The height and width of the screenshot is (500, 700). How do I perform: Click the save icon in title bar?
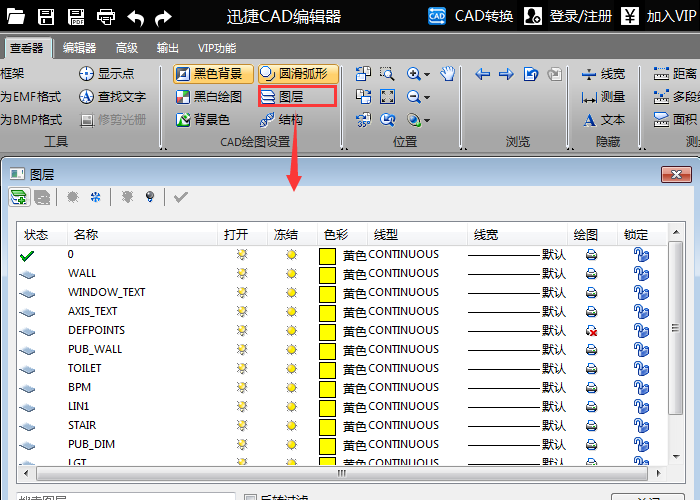tap(46, 16)
